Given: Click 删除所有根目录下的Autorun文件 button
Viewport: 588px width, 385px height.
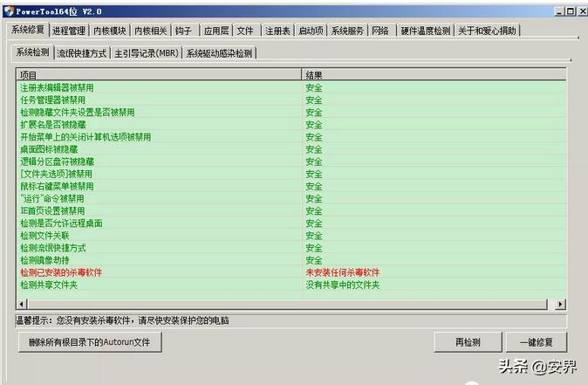Looking at the screenshot, I should click(x=90, y=342).
